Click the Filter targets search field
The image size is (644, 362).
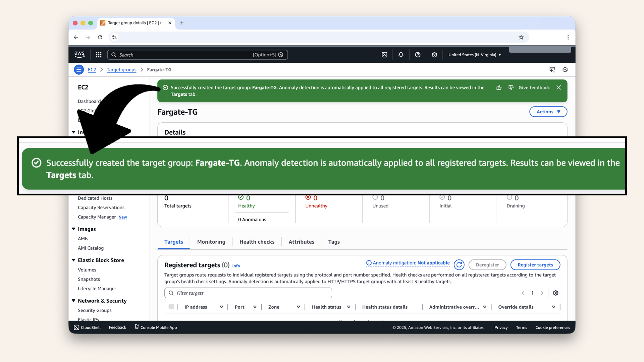click(248, 293)
